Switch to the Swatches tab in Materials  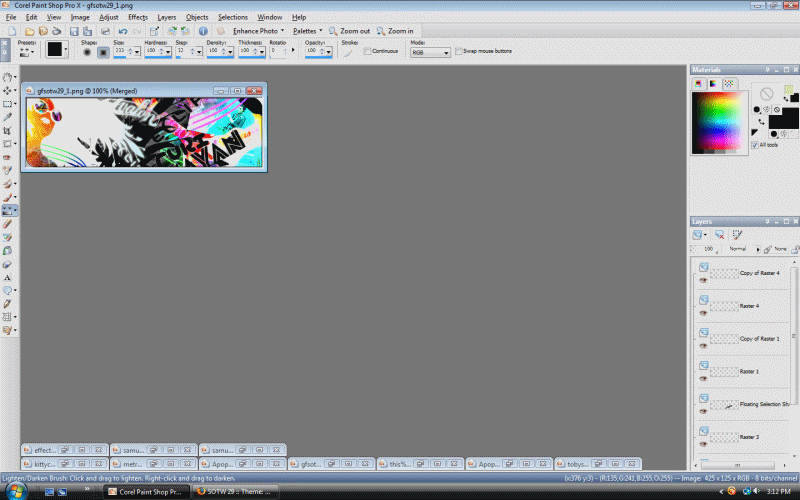coord(729,84)
